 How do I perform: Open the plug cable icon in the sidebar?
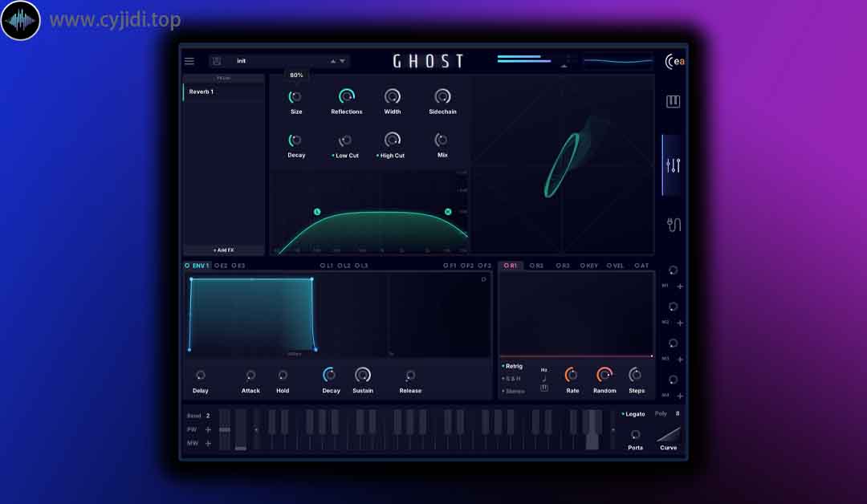(674, 225)
